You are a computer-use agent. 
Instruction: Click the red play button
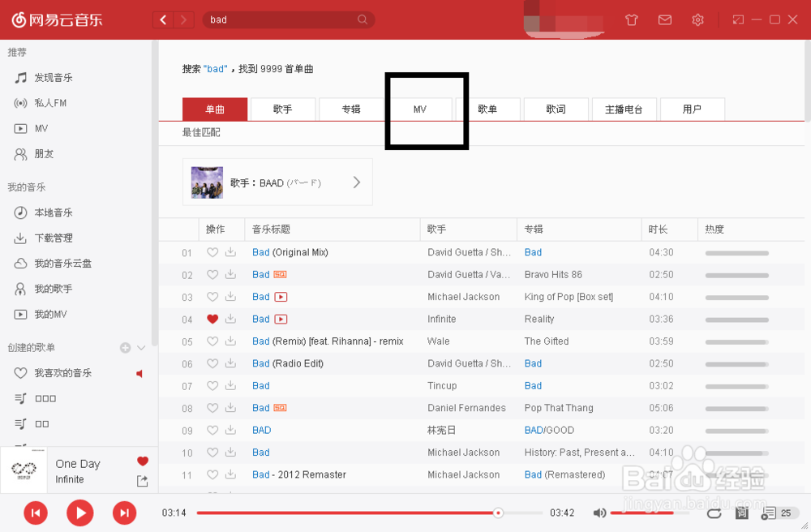pos(80,513)
